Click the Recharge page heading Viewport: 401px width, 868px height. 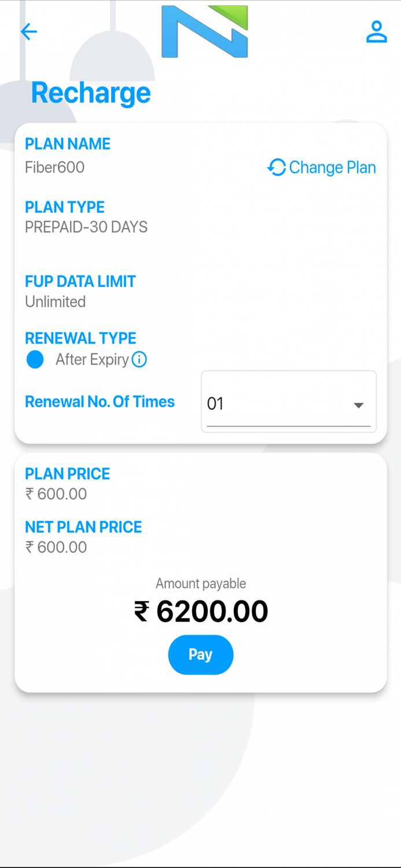[90, 93]
